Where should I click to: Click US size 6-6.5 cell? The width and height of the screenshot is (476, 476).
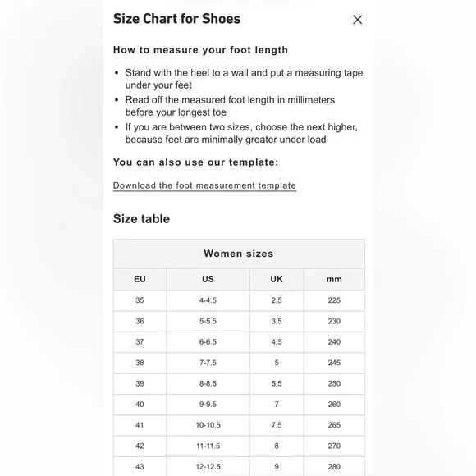pyautogui.click(x=208, y=342)
